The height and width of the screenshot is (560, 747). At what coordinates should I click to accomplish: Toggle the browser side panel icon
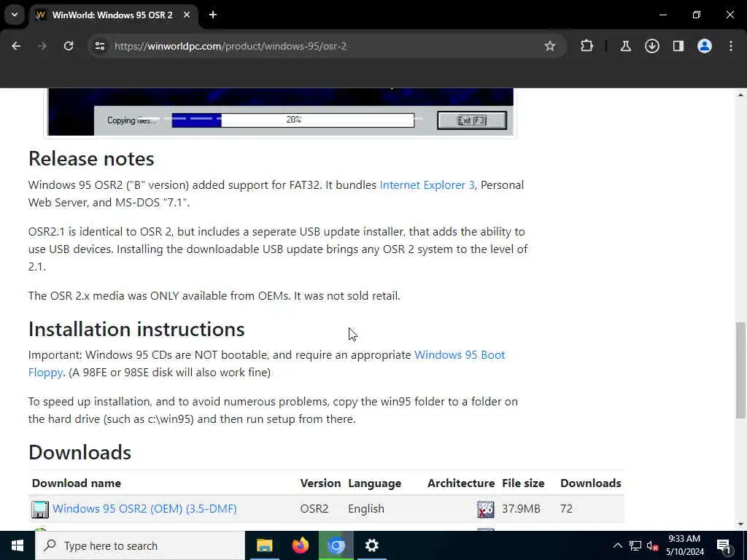(x=678, y=46)
